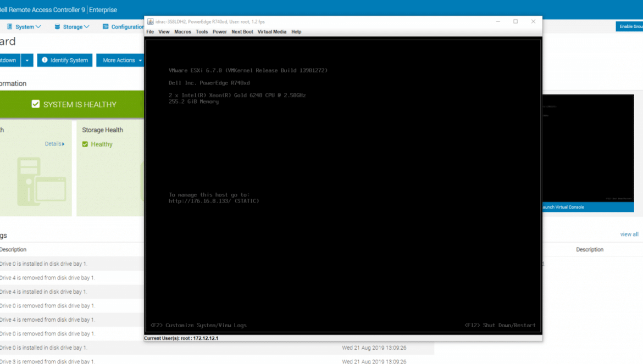The image size is (643, 364).
Task: Open the Next Boot menu
Action: 242,31
